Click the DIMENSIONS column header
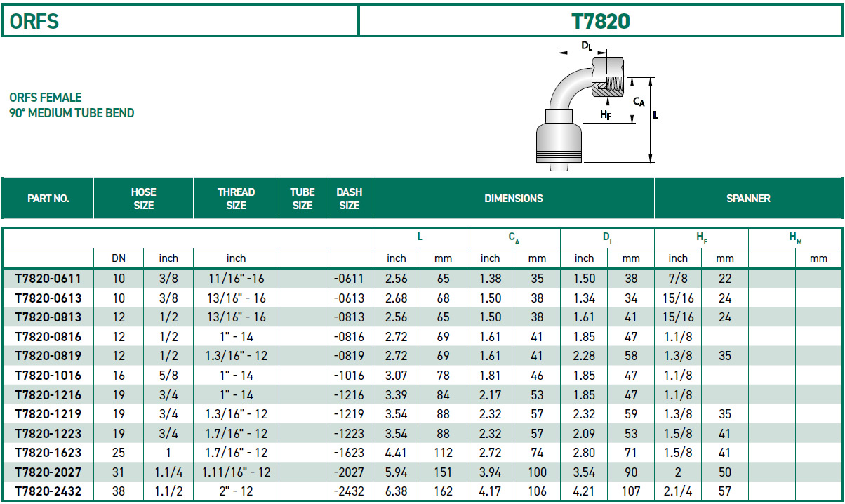 click(x=514, y=199)
